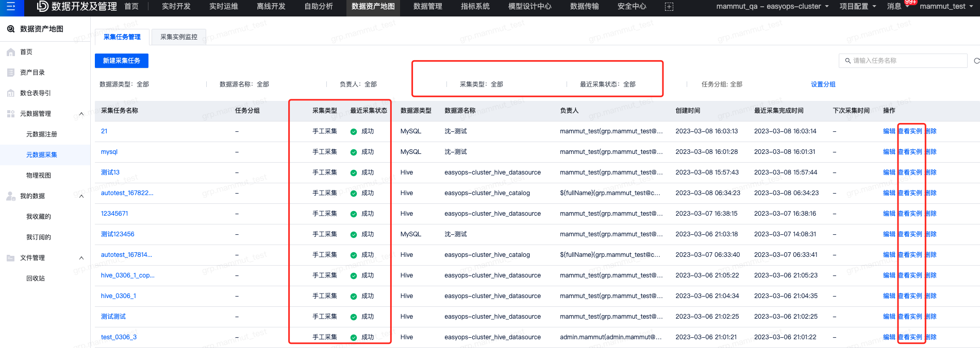Click the add-module plus icon after 安全中心

pyautogui.click(x=669, y=7)
